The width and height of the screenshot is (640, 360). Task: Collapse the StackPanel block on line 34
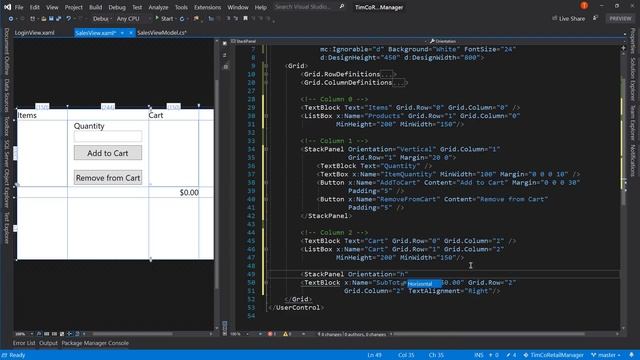(x=266, y=149)
